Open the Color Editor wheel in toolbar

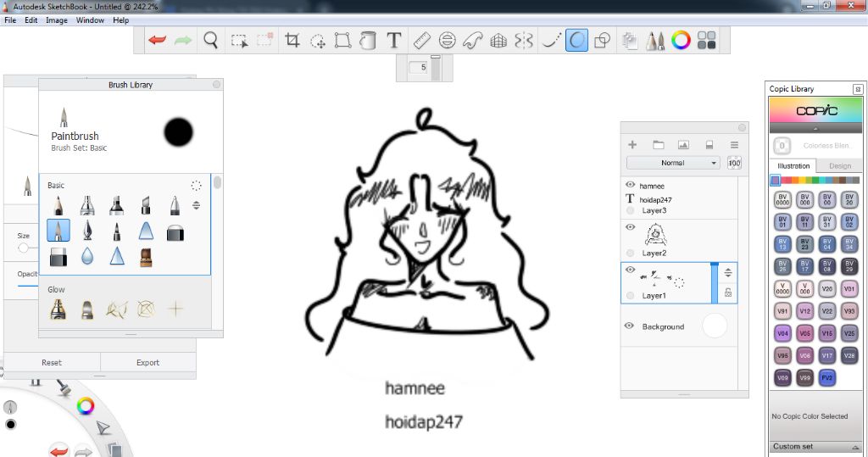tap(681, 41)
